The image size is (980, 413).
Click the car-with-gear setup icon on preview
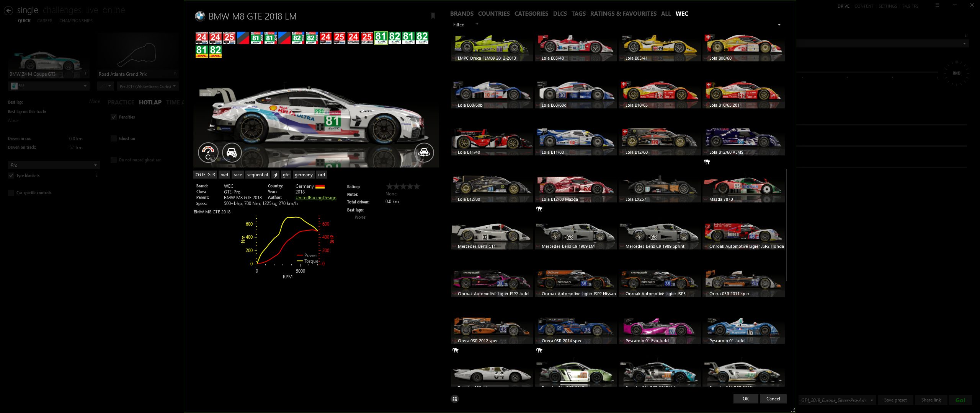[232, 153]
